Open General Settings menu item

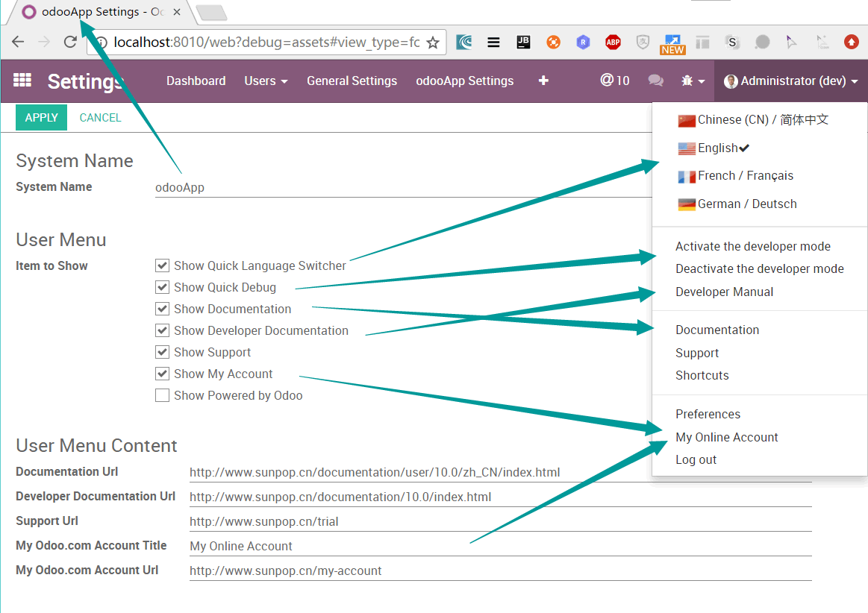(352, 81)
